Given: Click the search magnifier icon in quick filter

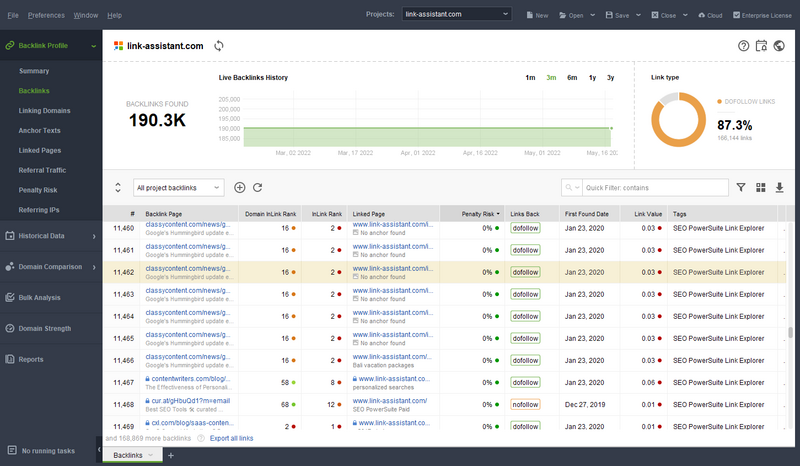Looking at the screenshot, I should (x=569, y=187).
